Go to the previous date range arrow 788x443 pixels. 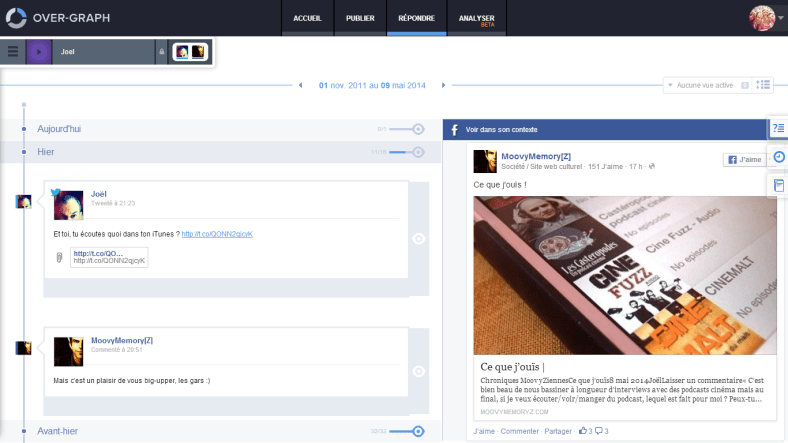[300, 85]
